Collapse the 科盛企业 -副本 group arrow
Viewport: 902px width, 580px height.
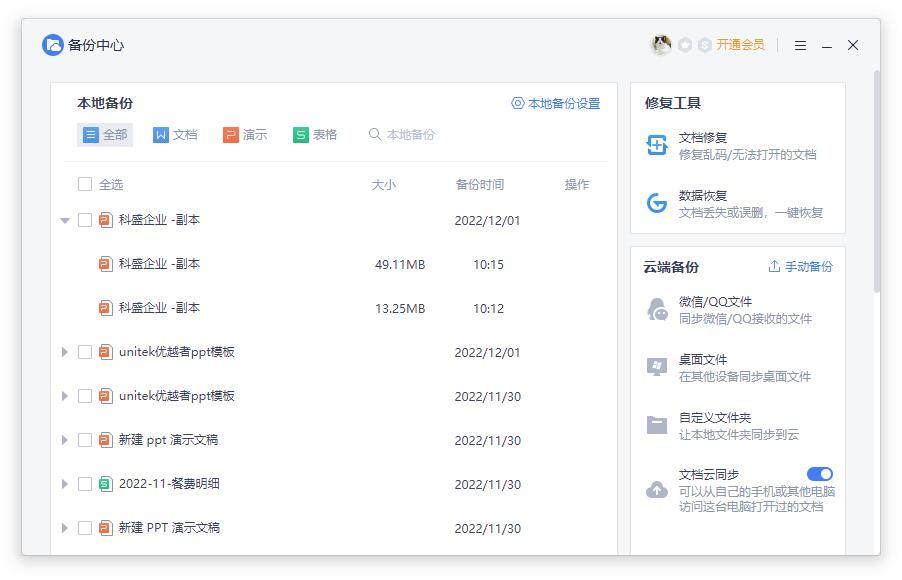65,220
